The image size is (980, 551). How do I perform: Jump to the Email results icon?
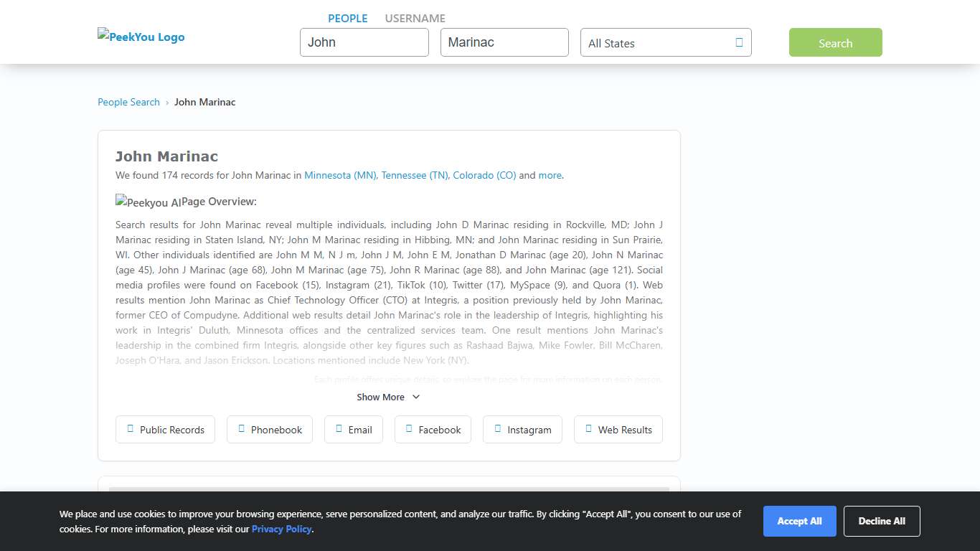[339, 429]
